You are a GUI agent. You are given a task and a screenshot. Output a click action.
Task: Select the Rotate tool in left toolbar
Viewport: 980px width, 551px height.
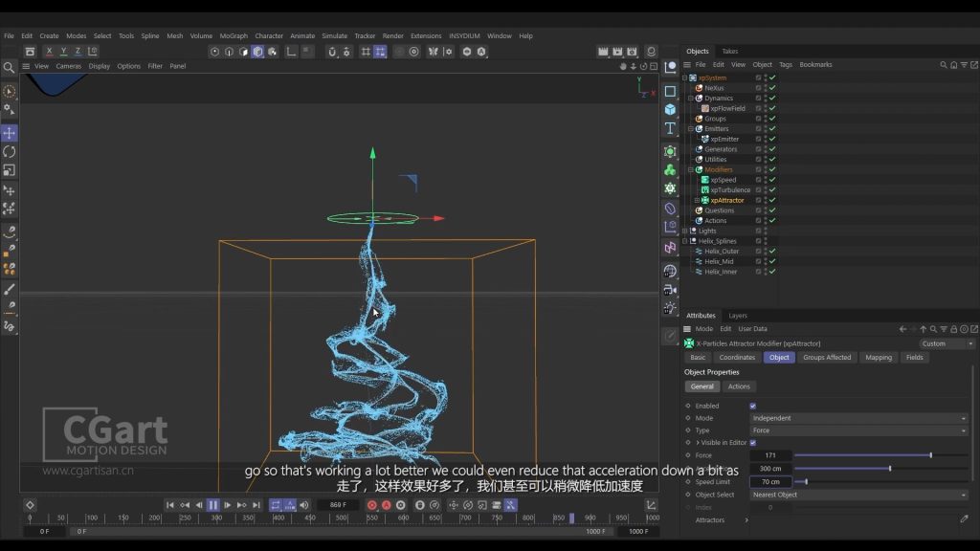click(x=10, y=151)
